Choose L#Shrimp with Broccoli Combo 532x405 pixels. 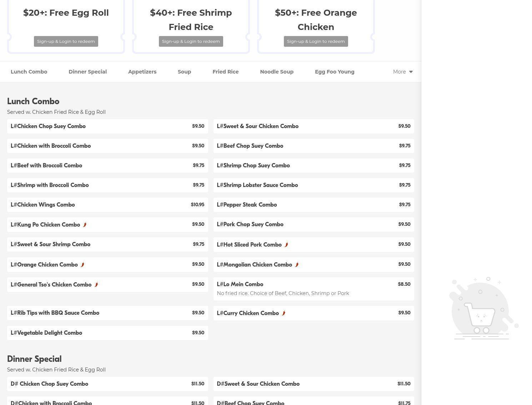[x=107, y=185]
